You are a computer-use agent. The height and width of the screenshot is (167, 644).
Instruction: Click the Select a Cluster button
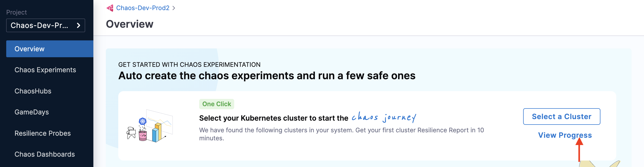[562, 117]
